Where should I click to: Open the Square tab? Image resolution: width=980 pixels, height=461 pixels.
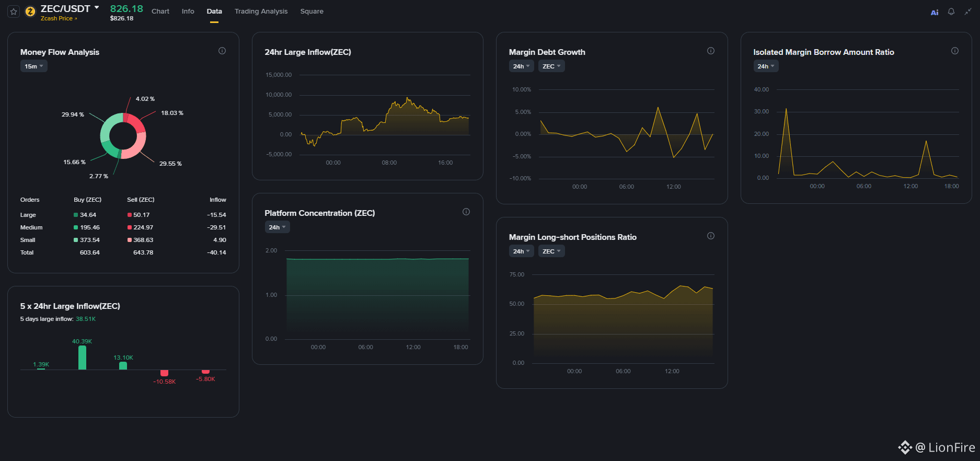click(x=312, y=11)
